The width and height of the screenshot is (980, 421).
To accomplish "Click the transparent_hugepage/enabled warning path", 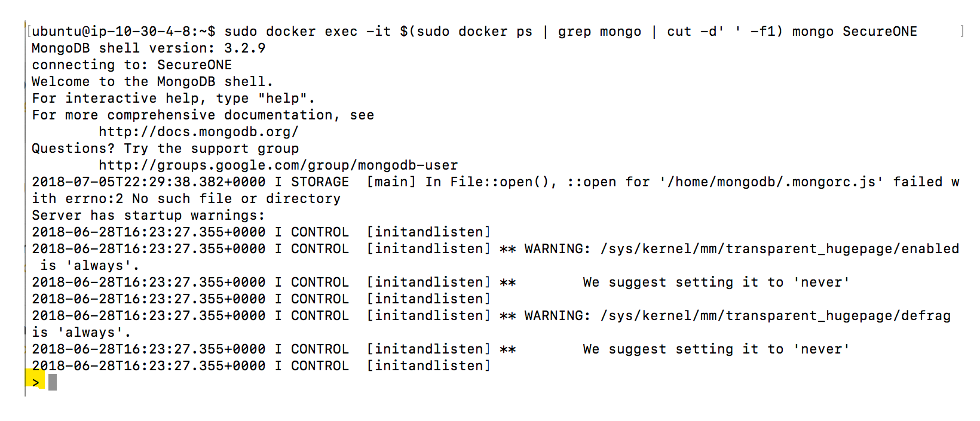I will 779,249.
